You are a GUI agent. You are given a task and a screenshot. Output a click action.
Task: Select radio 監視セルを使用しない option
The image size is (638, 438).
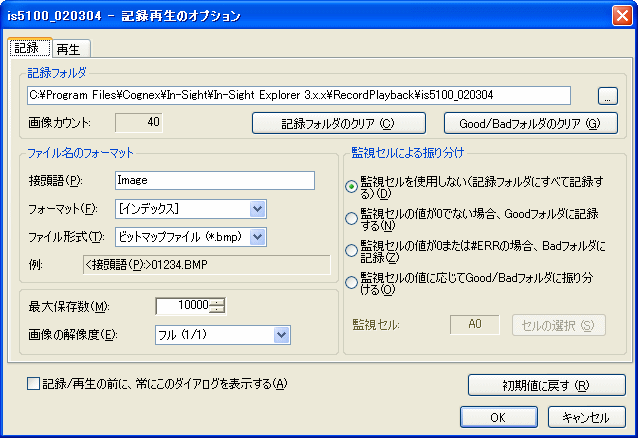click(350, 187)
